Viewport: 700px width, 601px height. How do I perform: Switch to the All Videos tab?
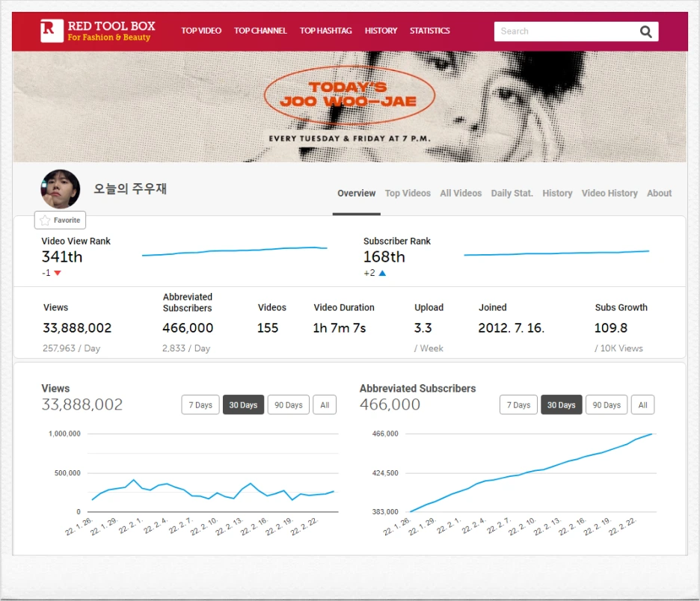click(x=461, y=193)
